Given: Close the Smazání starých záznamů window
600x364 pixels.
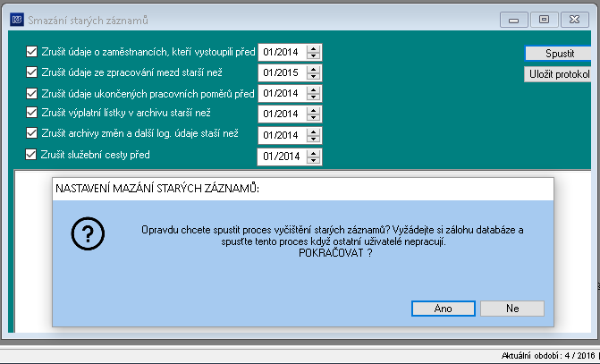Looking at the screenshot, I should point(574,20).
